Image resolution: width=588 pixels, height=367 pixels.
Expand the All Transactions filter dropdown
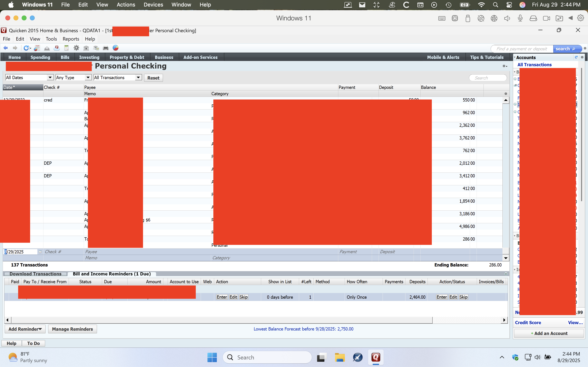tap(138, 77)
